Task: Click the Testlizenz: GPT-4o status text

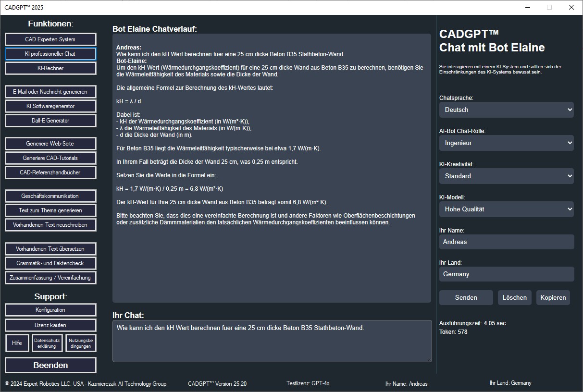Action: (308, 383)
